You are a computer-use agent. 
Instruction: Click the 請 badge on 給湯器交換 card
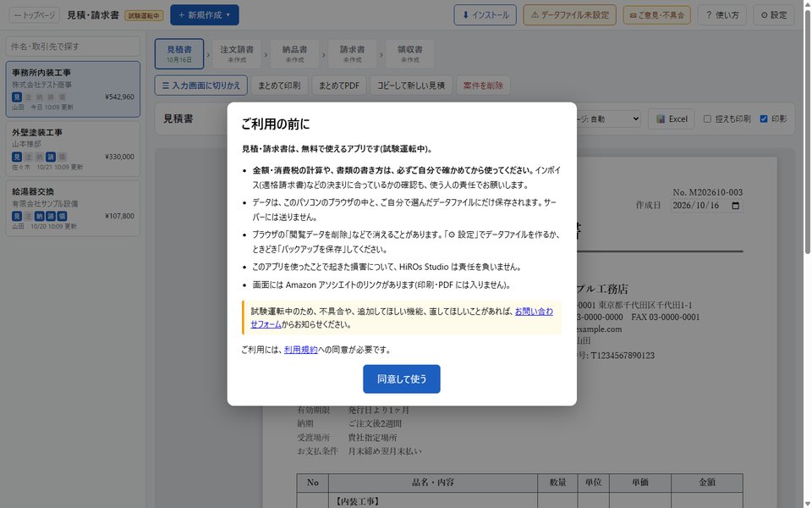[51, 216]
